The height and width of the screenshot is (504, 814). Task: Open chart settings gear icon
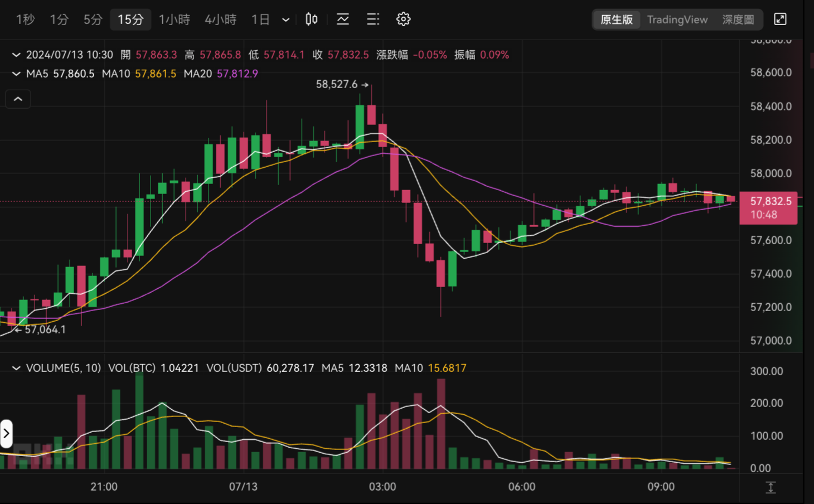(x=403, y=20)
